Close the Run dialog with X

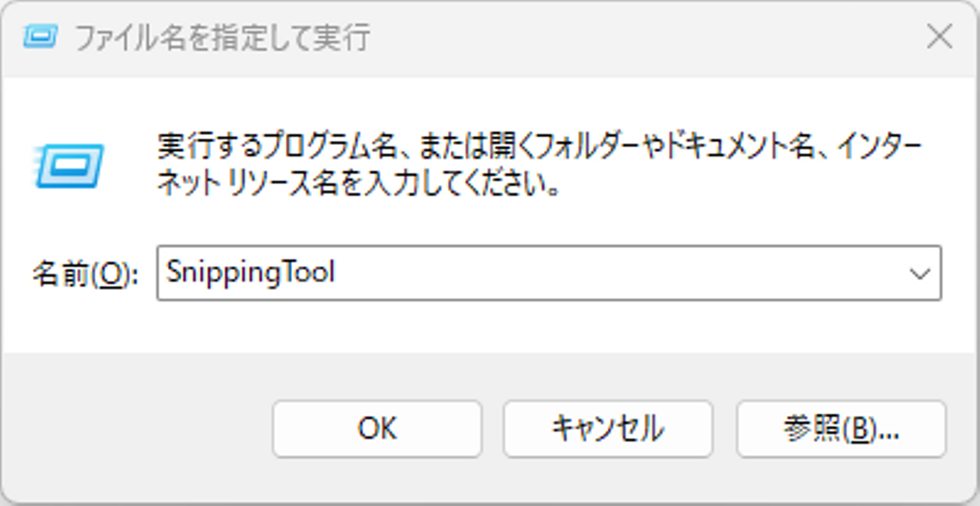pyautogui.click(x=939, y=37)
